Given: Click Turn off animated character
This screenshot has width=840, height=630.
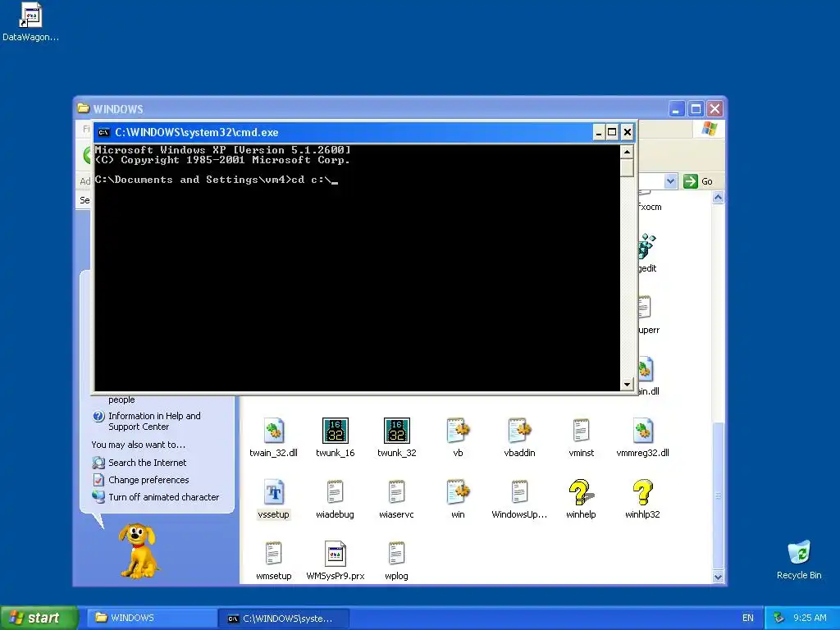Looking at the screenshot, I should point(163,496).
